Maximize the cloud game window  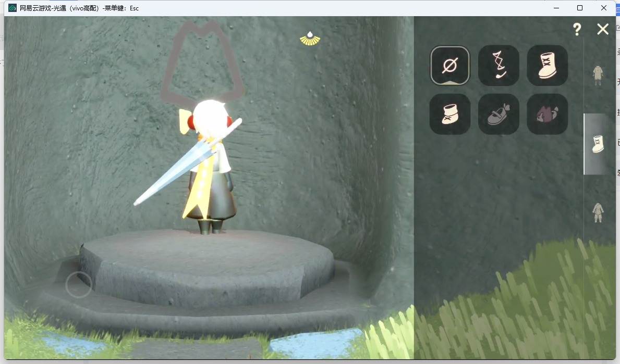580,8
